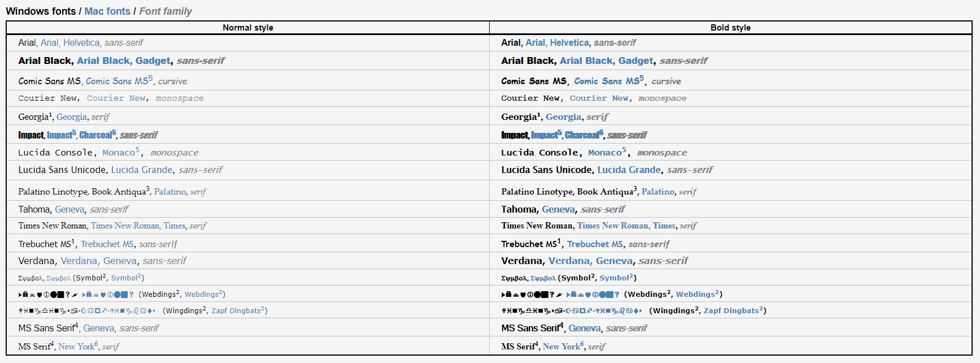Click the 'Windows fonts' heading text
The height and width of the screenshot is (363, 980).
click(41, 11)
